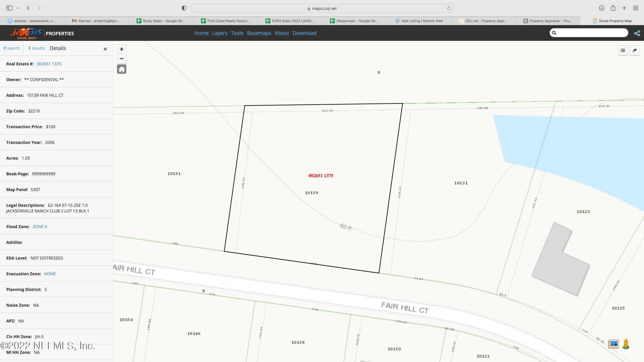
Task: Click the eraser clear-graphics icon
Action: (635, 50)
